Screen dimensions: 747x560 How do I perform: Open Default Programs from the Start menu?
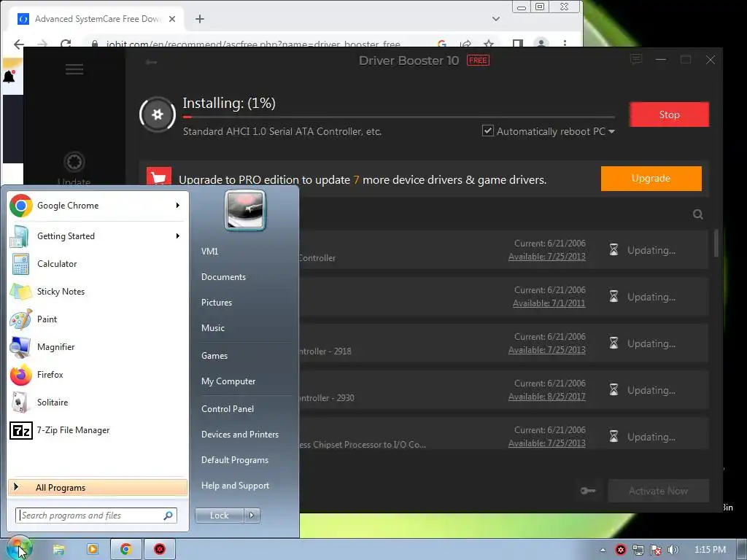(x=235, y=460)
